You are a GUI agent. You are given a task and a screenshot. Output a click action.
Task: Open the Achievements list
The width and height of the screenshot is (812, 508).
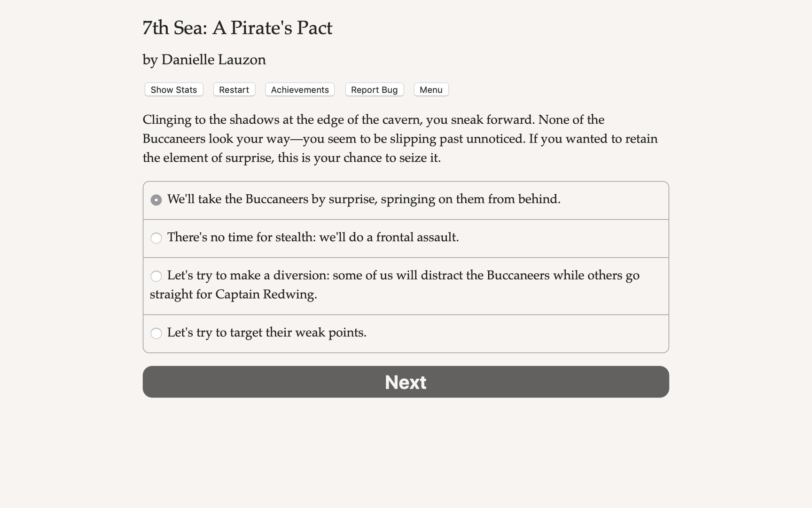coord(299,89)
